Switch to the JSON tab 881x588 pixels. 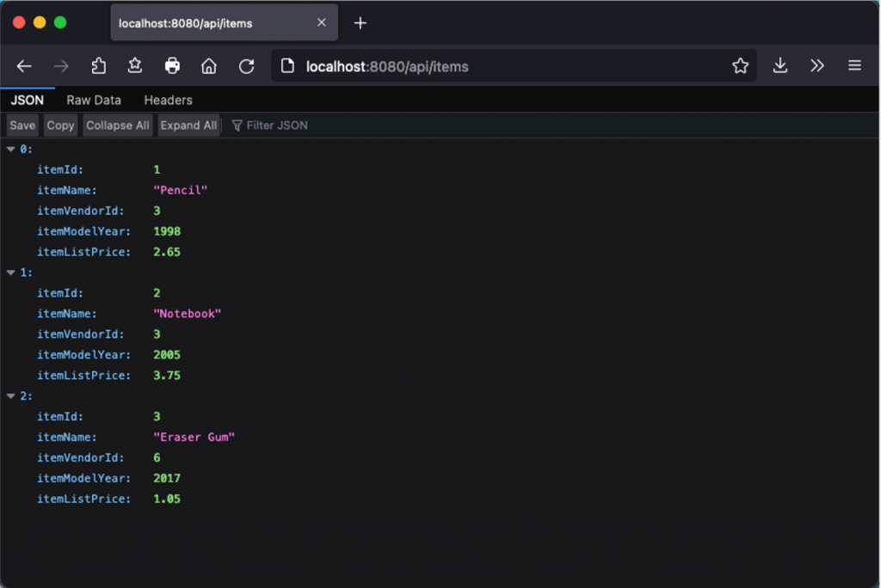pyautogui.click(x=27, y=100)
